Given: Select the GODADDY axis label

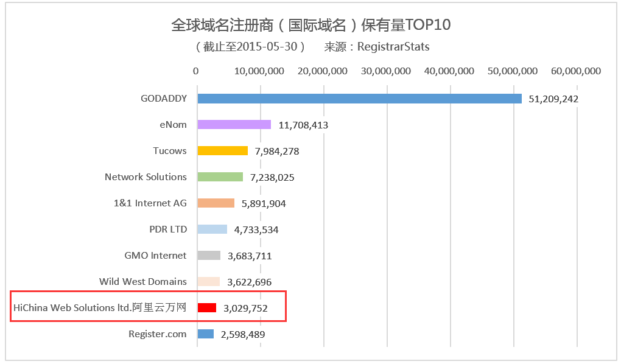Looking at the screenshot, I should click(164, 99).
